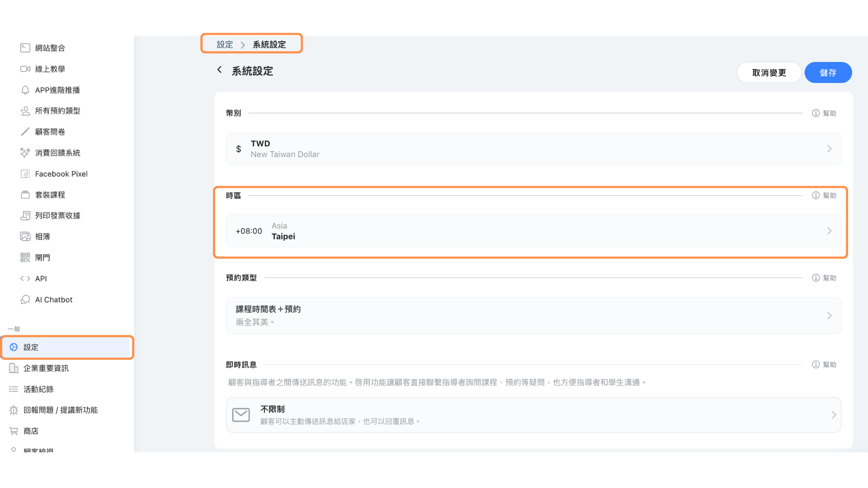Open 套裝課程 sidebar label
The height and width of the screenshot is (488, 868).
coord(50,195)
